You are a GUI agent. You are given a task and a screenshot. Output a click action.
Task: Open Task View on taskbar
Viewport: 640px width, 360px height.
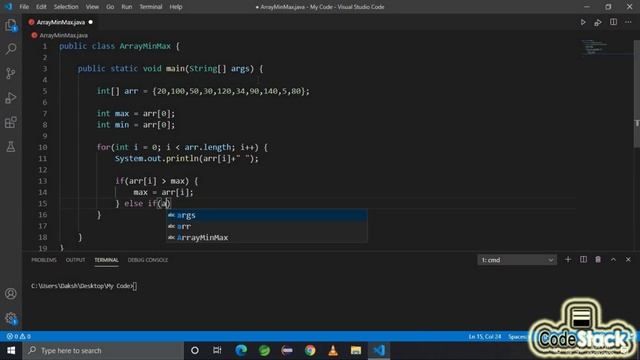tap(217, 351)
